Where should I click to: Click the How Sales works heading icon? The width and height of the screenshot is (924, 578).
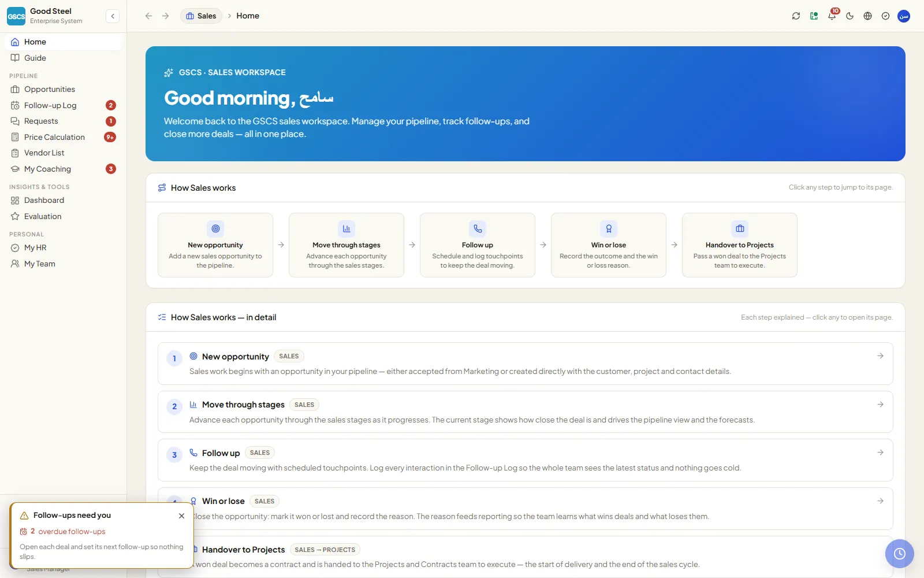pyautogui.click(x=162, y=188)
